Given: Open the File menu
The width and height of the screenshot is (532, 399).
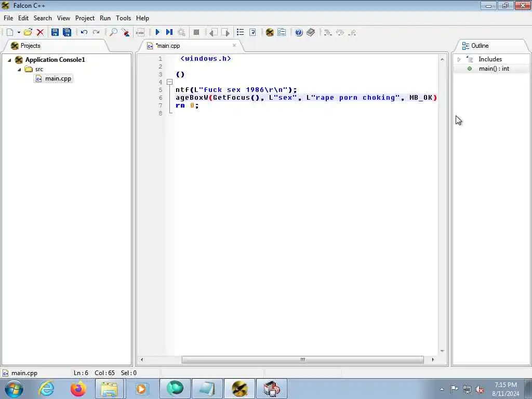Looking at the screenshot, I should click(x=8, y=18).
